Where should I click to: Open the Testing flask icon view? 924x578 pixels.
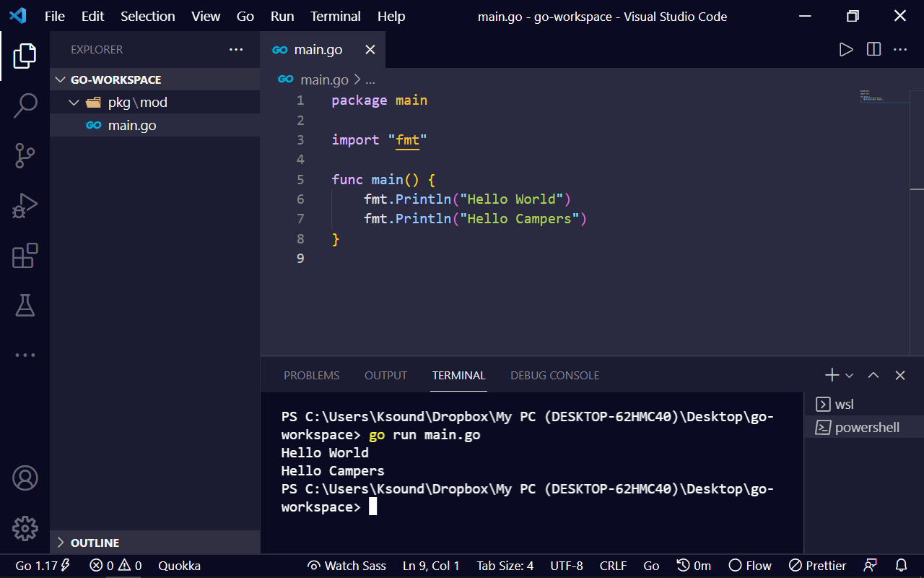click(x=25, y=306)
